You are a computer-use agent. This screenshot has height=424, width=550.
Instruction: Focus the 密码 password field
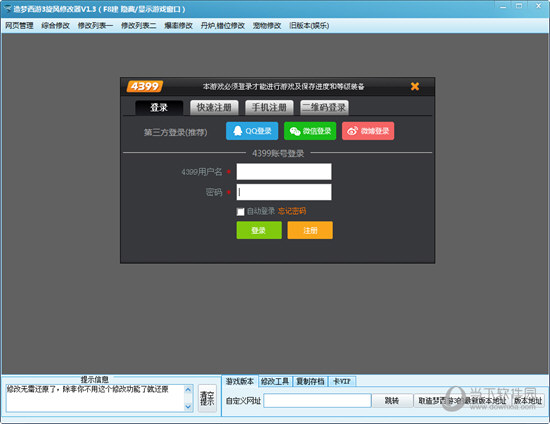click(284, 192)
